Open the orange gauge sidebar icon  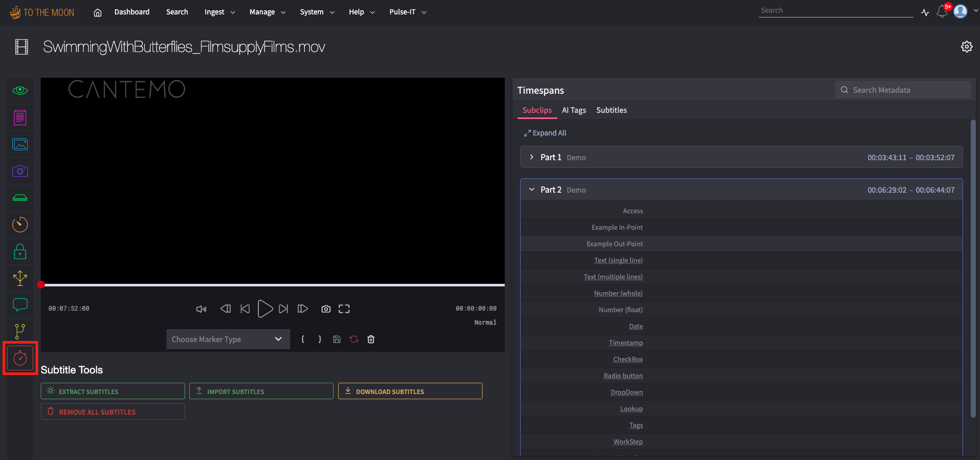tap(20, 225)
